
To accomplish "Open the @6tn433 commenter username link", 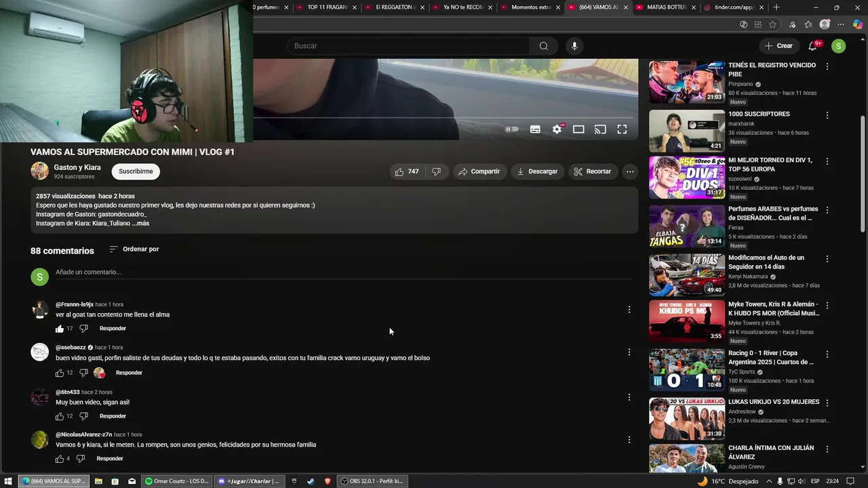I will click(67, 392).
